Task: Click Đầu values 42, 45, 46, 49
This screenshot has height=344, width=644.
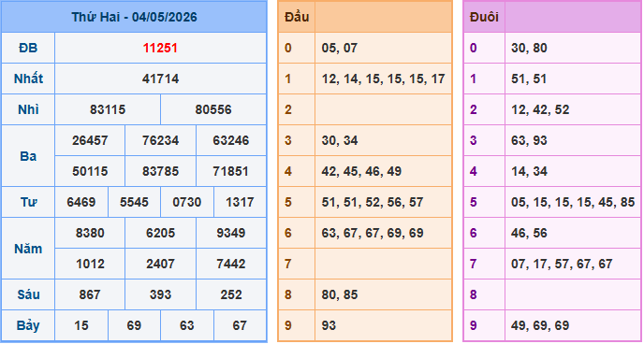Action: coord(361,171)
